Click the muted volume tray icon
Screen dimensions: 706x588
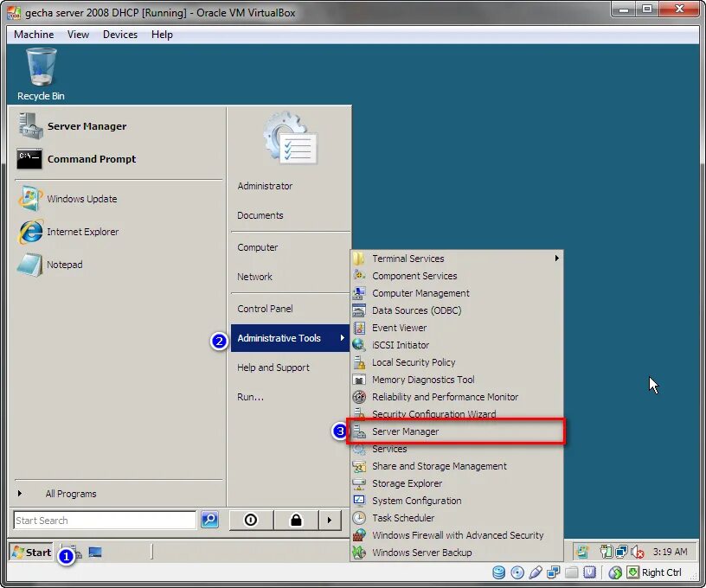pos(638,552)
